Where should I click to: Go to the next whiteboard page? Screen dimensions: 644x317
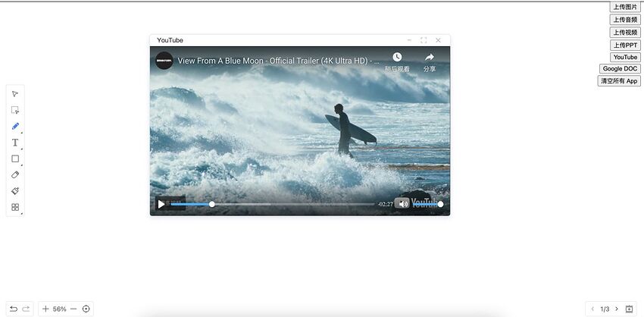[617, 309]
